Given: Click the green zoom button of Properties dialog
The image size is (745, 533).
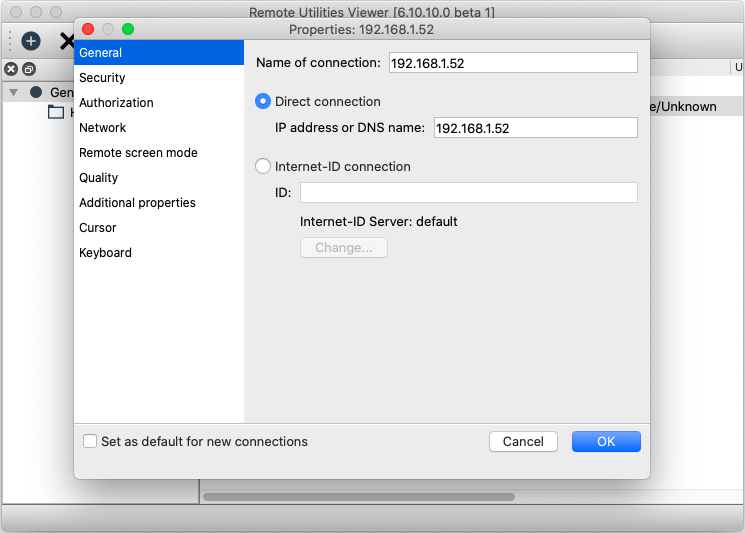Looking at the screenshot, I should coord(128,30).
